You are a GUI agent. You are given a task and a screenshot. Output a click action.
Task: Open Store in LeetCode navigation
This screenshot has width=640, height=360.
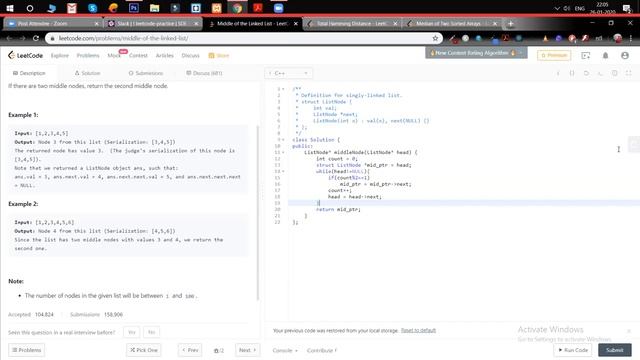[x=219, y=56]
